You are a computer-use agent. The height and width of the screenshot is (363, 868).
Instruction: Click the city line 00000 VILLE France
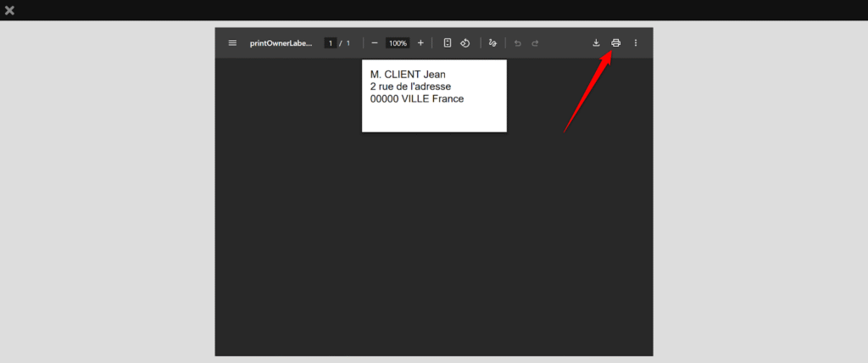tap(417, 98)
